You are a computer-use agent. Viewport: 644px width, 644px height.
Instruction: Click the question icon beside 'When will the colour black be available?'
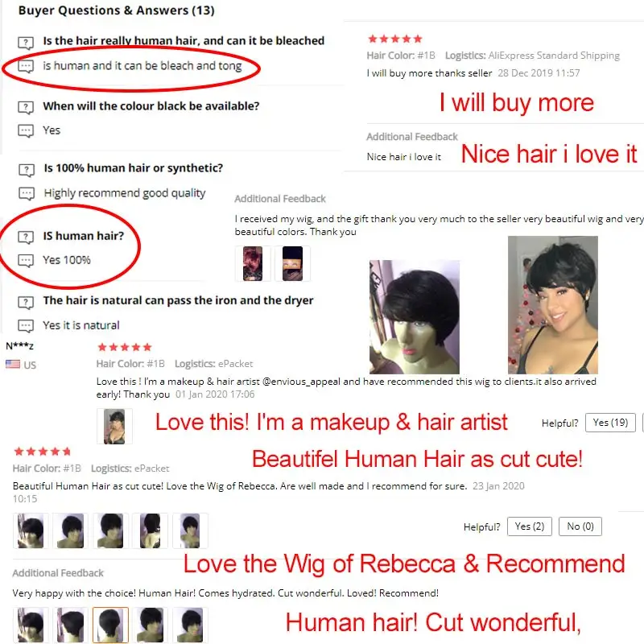pyautogui.click(x=26, y=107)
